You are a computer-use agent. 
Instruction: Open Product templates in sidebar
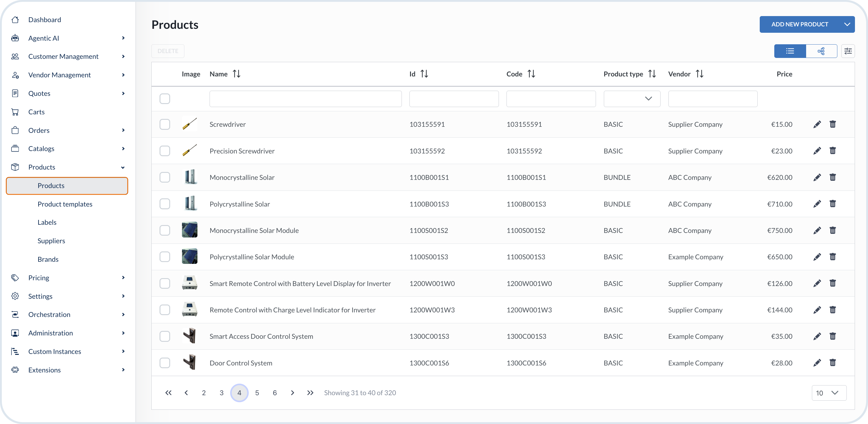[x=65, y=204]
